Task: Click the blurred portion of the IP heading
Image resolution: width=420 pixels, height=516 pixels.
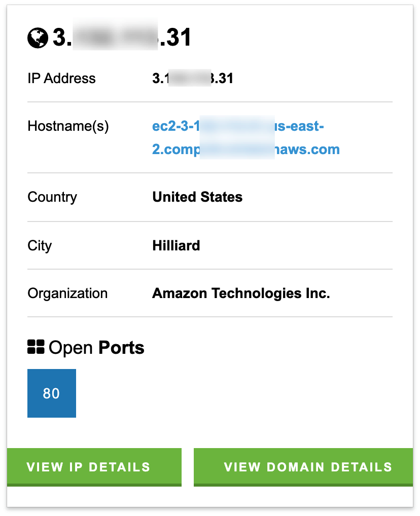Action: click(x=115, y=35)
